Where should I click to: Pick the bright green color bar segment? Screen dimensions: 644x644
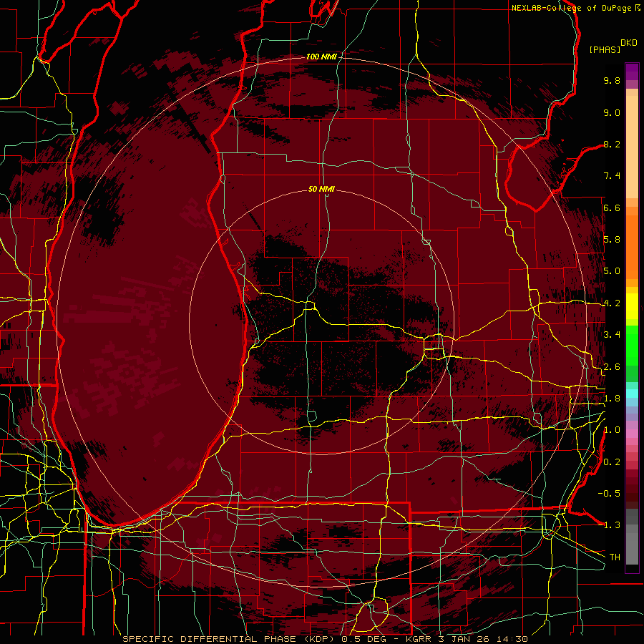[632, 346]
